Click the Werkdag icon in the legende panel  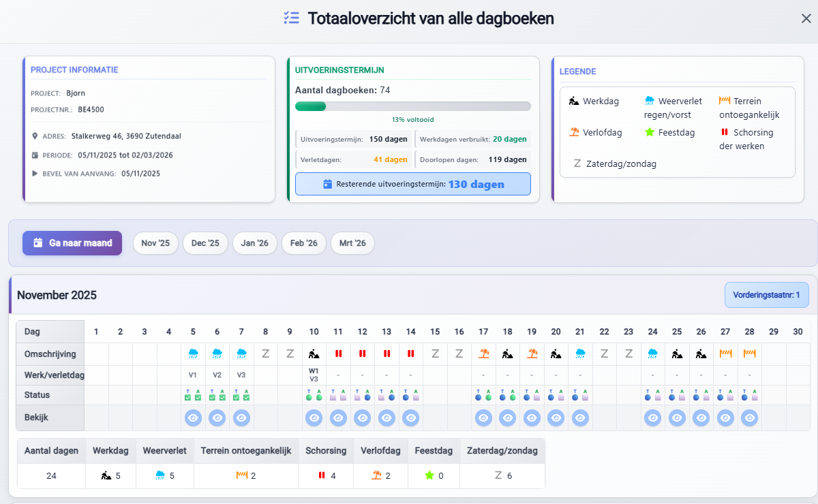573,100
